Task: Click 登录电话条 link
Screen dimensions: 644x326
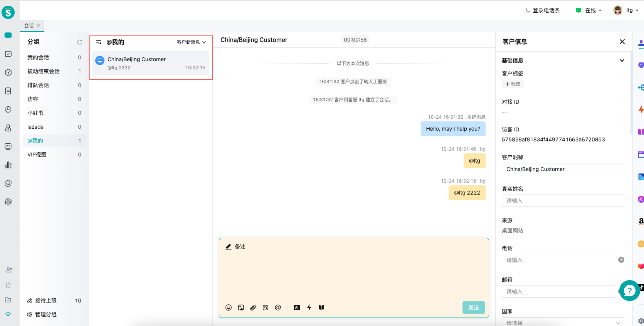Action: click(x=543, y=10)
